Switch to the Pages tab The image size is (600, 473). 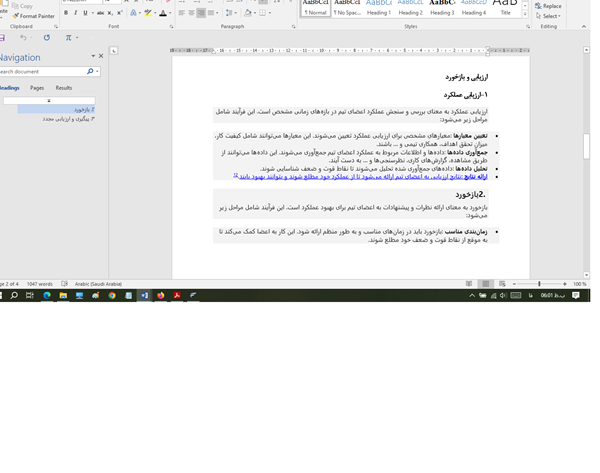tap(37, 88)
